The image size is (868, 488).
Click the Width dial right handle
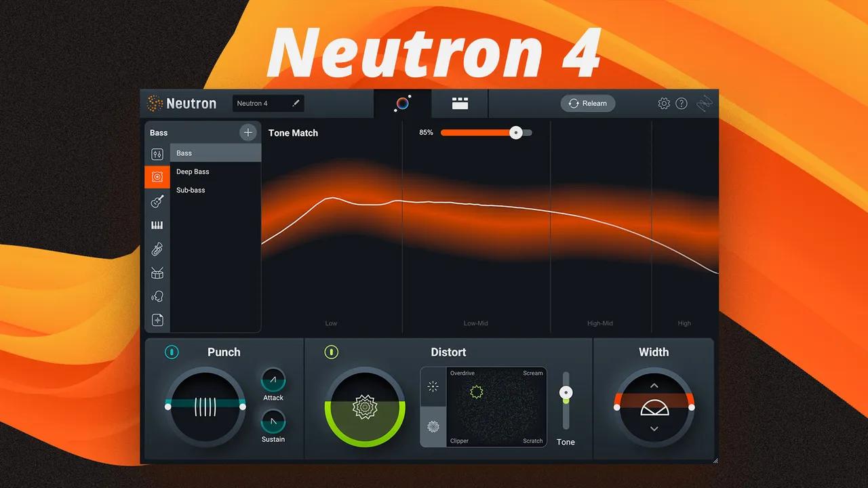(692, 407)
